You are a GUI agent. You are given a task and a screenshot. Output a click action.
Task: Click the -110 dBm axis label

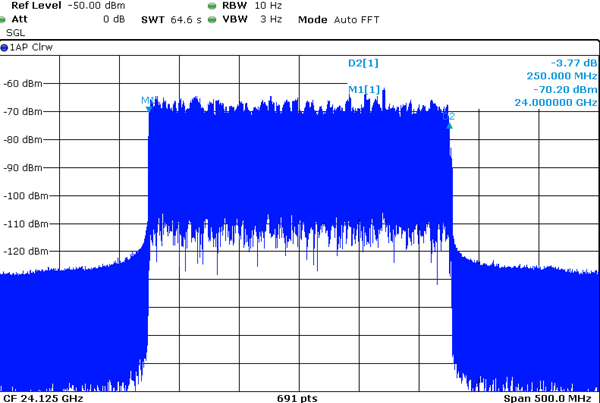(x=26, y=224)
